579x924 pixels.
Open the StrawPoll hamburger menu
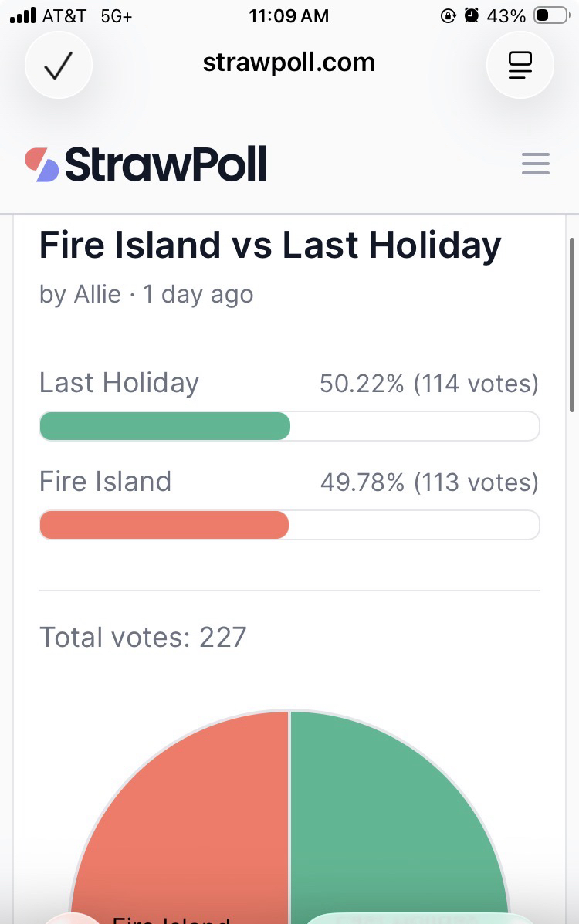click(535, 164)
